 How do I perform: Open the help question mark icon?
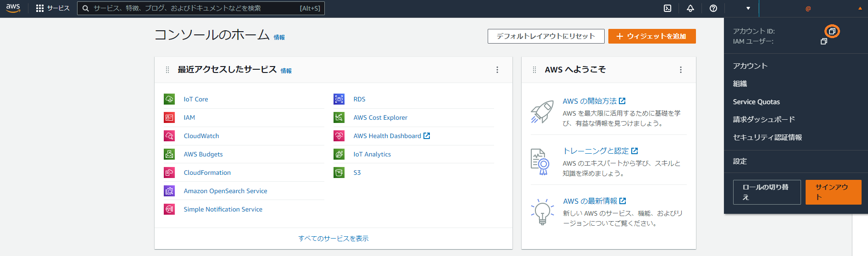(713, 8)
